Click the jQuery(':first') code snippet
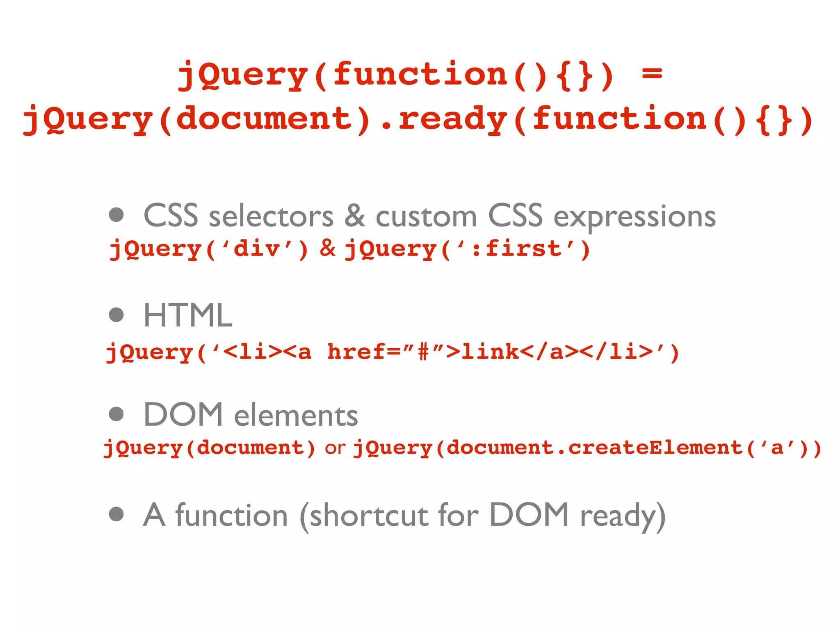Image resolution: width=840 pixels, height=630 pixels. click(x=468, y=249)
